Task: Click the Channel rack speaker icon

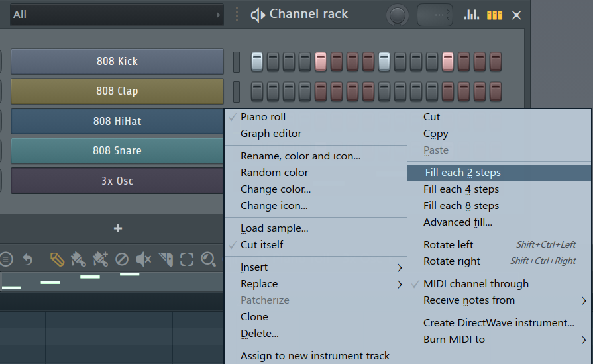Action: [x=258, y=15]
